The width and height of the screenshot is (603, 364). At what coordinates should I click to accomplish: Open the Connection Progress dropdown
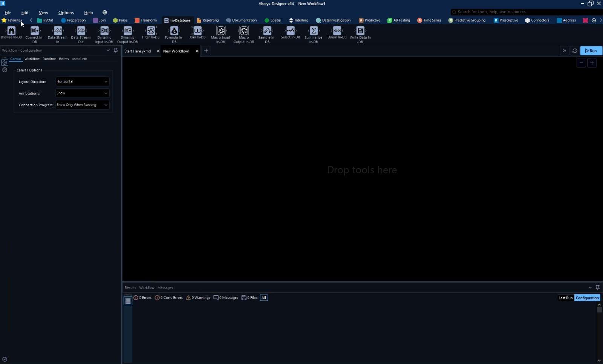click(x=83, y=105)
